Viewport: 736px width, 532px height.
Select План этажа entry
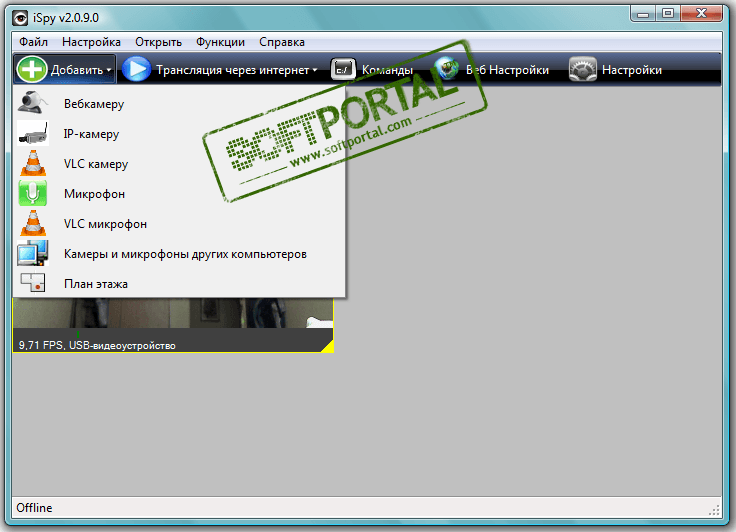(x=179, y=284)
